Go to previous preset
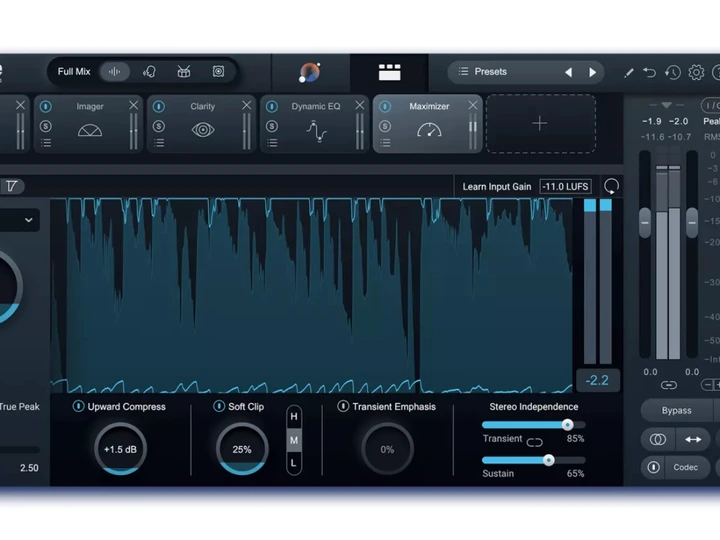Screen dimensions: 720x540 [x=568, y=72]
